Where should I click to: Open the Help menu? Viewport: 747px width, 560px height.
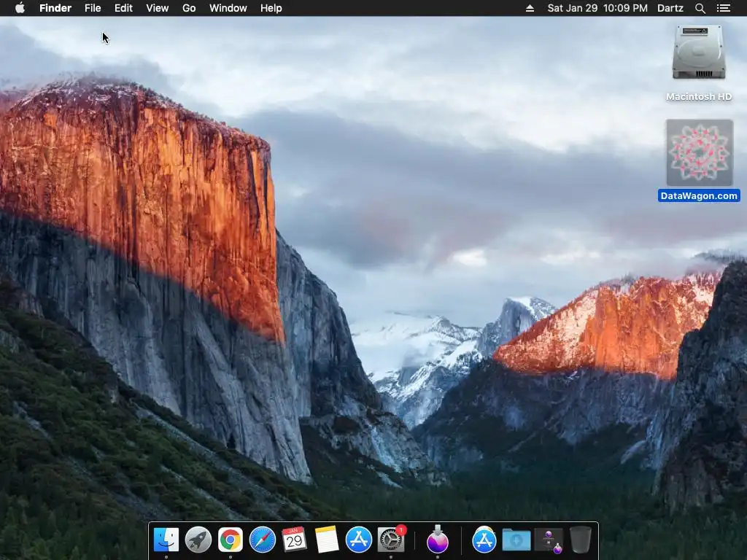pyautogui.click(x=271, y=8)
